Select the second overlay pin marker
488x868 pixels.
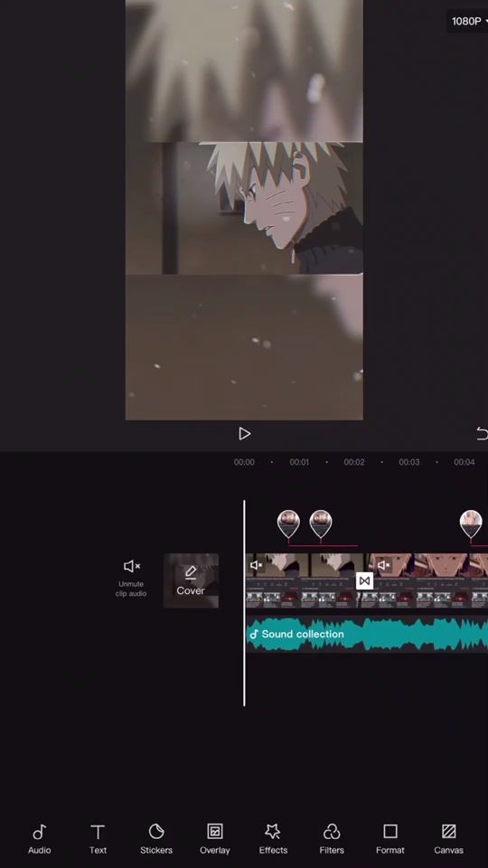coord(321,524)
